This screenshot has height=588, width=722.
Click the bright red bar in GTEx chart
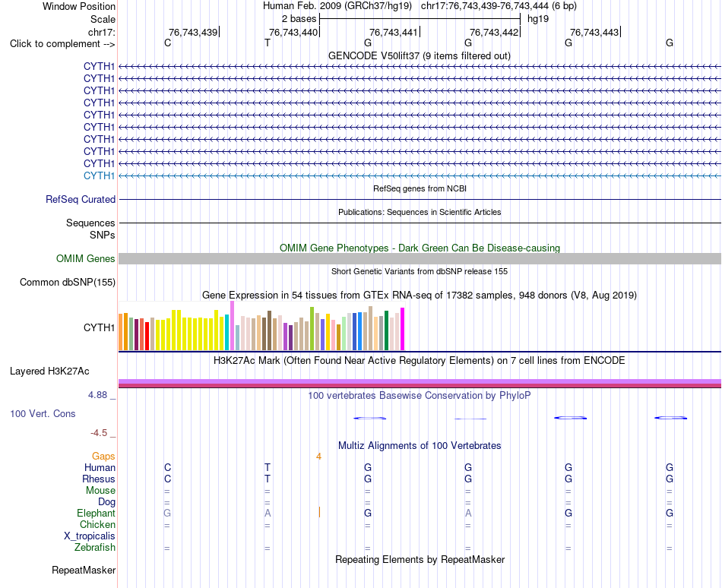coord(147,337)
